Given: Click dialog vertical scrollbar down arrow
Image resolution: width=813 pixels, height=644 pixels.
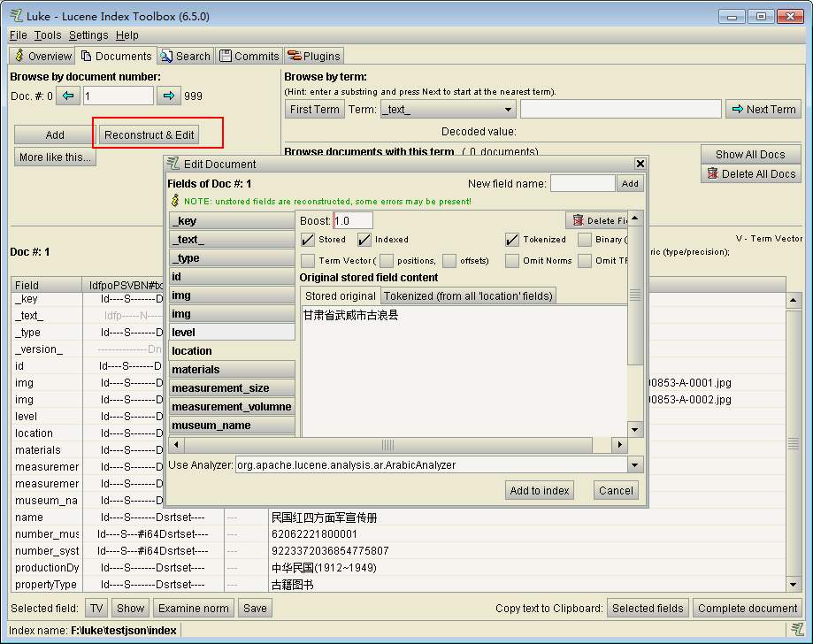Looking at the screenshot, I should pos(635,429).
